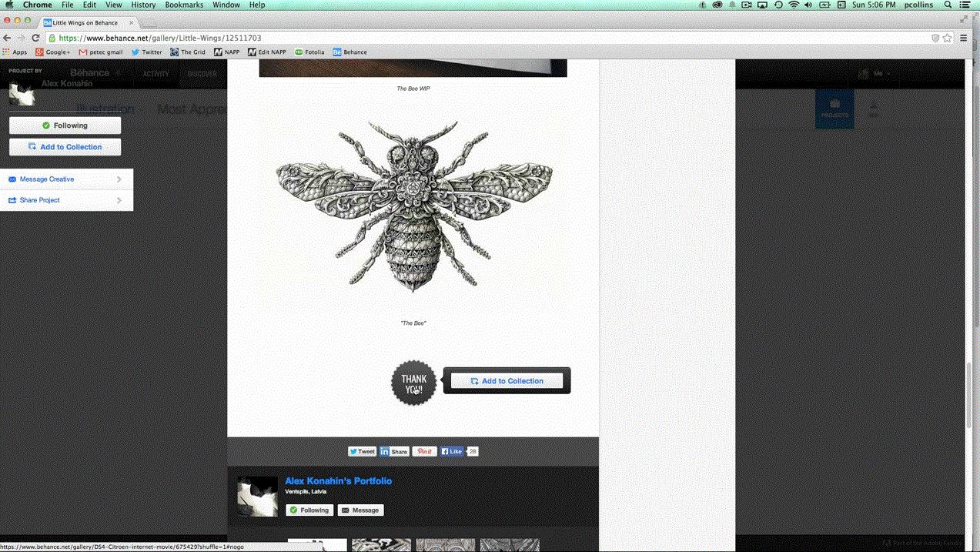Click the project owner avatar in sidebar

[x=22, y=92]
